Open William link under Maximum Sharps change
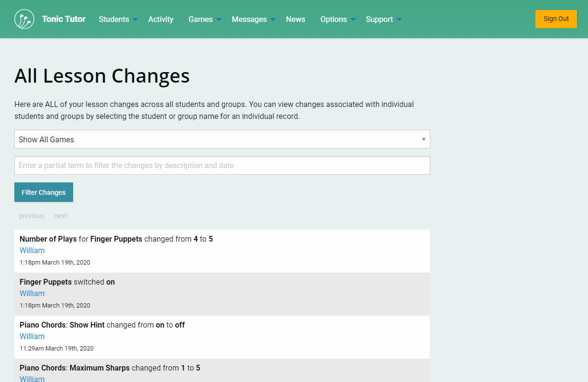This screenshot has width=588, height=382. [32, 379]
